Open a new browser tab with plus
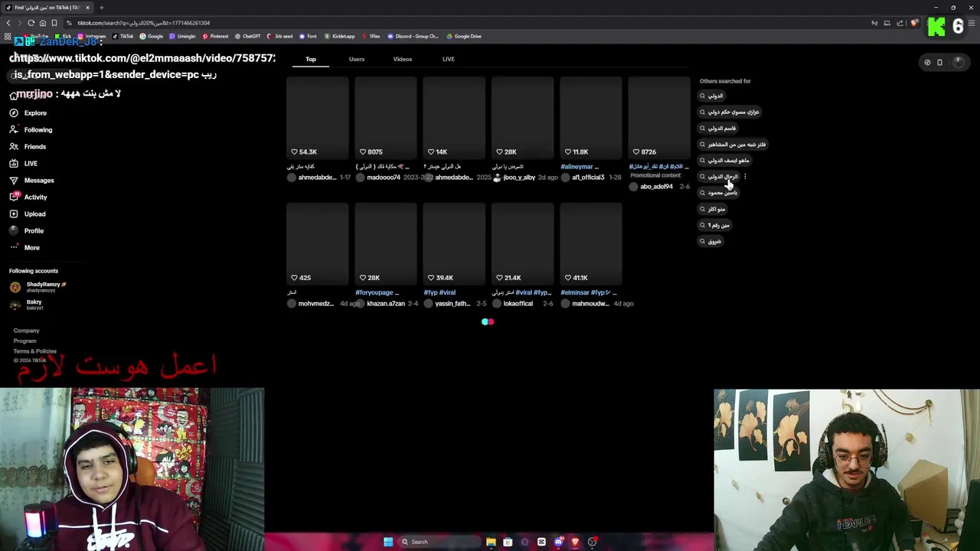The width and height of the screenshot is (980, 551). [x=101, y=8]
